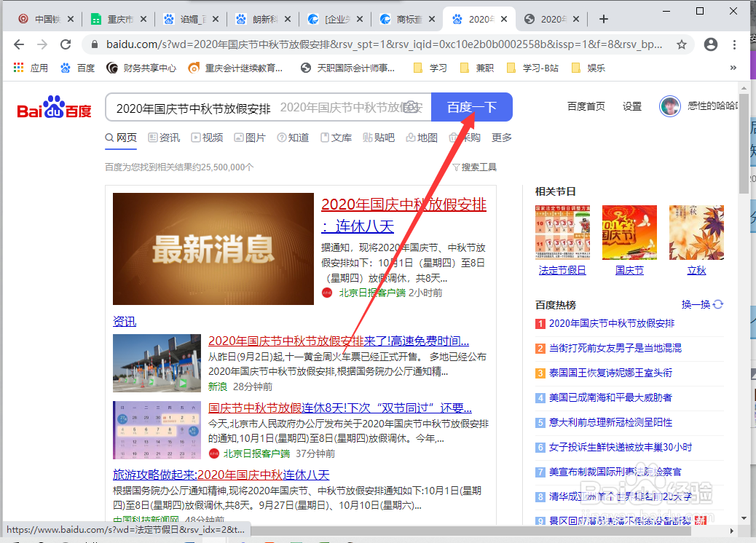Open the 法定节假日 related holiday image
Screen dimensions: 756x543
(x=562, y=232)
